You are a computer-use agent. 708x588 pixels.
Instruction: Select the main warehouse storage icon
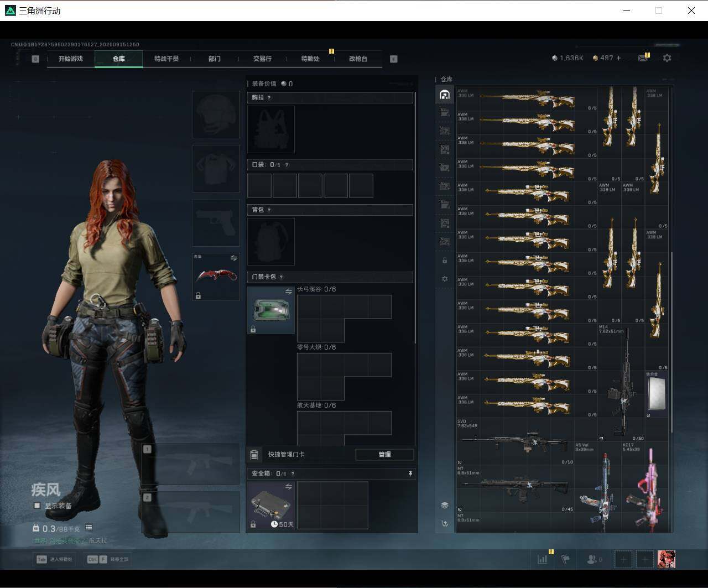click(x=445, y=95)
